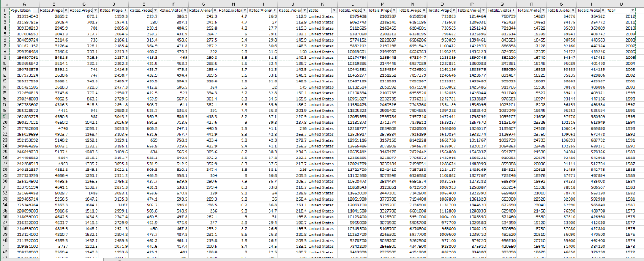Select the cell containing 354522
This screenshot has height=261, width=644.
[591, 15]
